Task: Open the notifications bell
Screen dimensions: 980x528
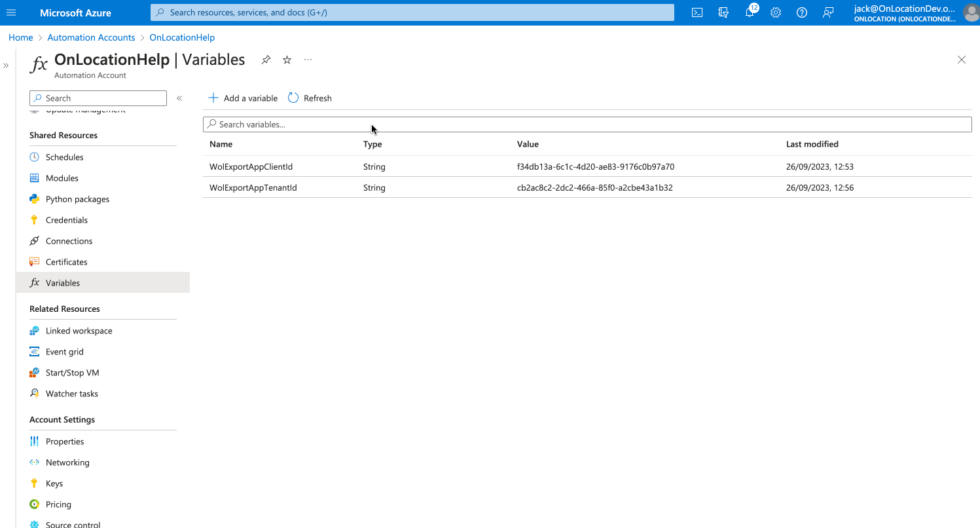Action: [750, 12]
